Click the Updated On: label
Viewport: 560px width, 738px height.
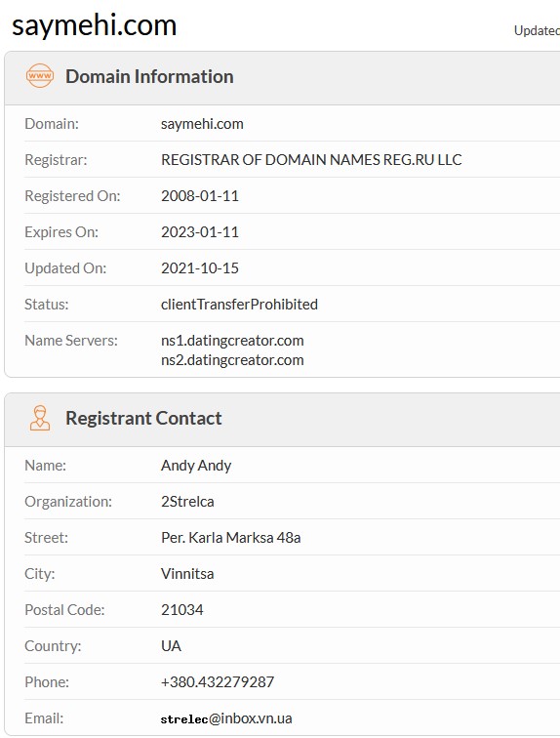click(65, 268)
